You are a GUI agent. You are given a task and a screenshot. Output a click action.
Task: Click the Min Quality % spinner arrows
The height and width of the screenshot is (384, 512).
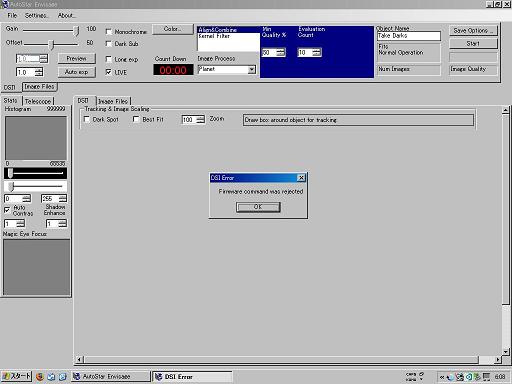tap(281, 52)
